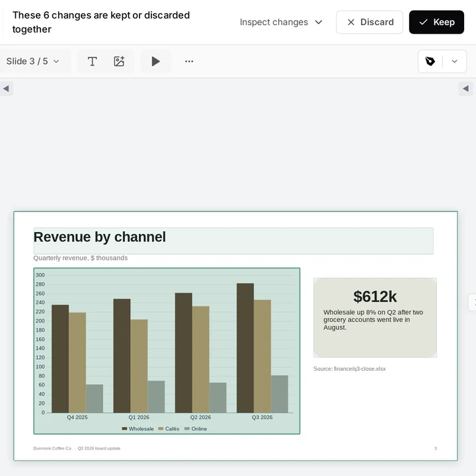Viewport: 476px width, 476px height.
Task: Click the insert image icon
Action: 119,61
